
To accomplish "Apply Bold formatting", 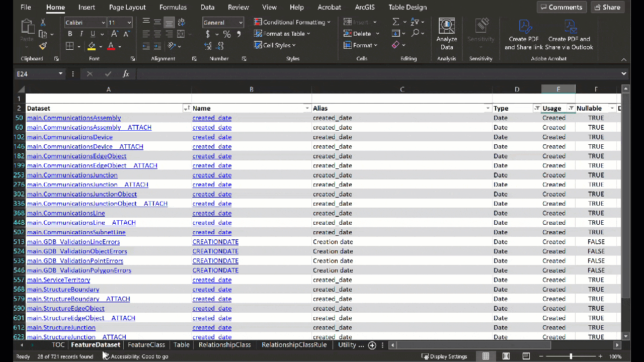I will (70, 34).
